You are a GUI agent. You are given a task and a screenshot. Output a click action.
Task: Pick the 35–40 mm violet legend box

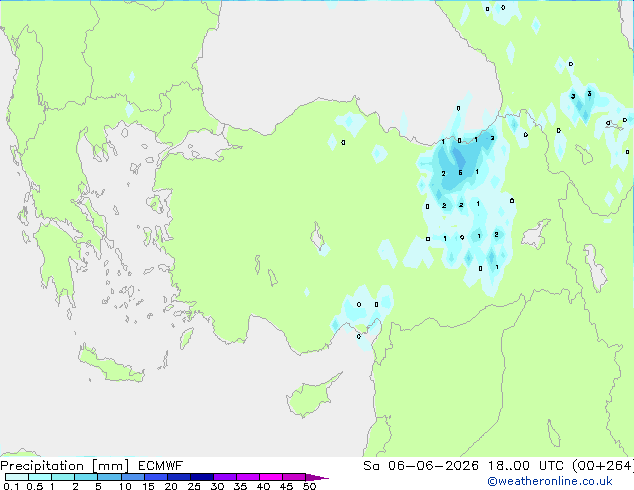click(247, 477)
